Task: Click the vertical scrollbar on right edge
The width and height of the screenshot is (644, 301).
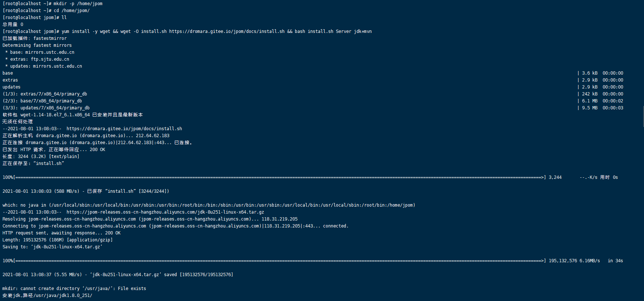Action: point(643,116)
